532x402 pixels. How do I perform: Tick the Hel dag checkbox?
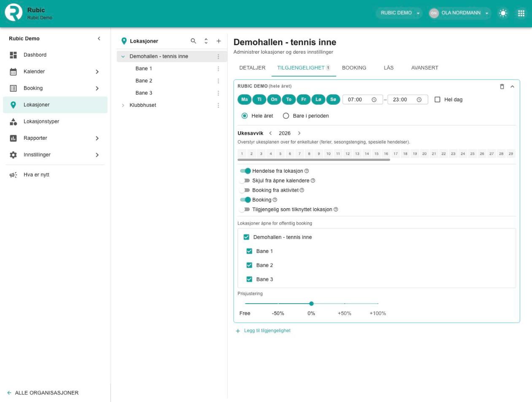click(437, 100)
